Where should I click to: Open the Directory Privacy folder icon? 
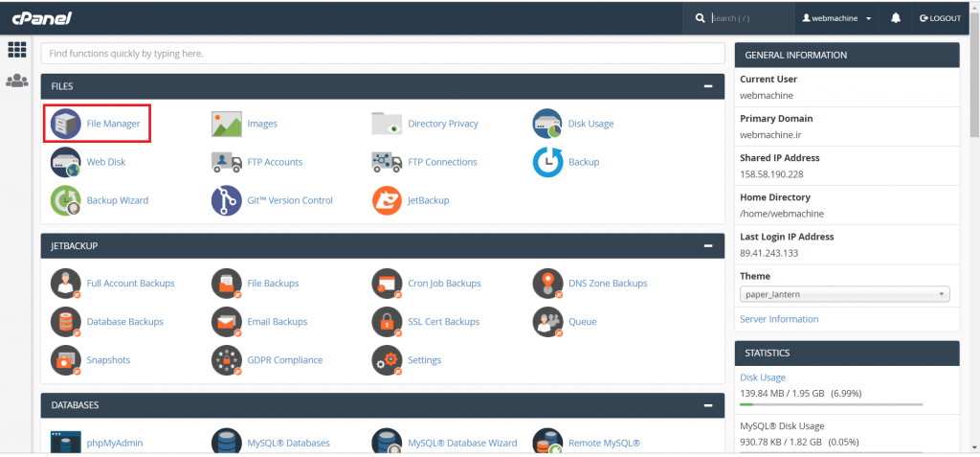pyautogui.click(x=387, y=124)
